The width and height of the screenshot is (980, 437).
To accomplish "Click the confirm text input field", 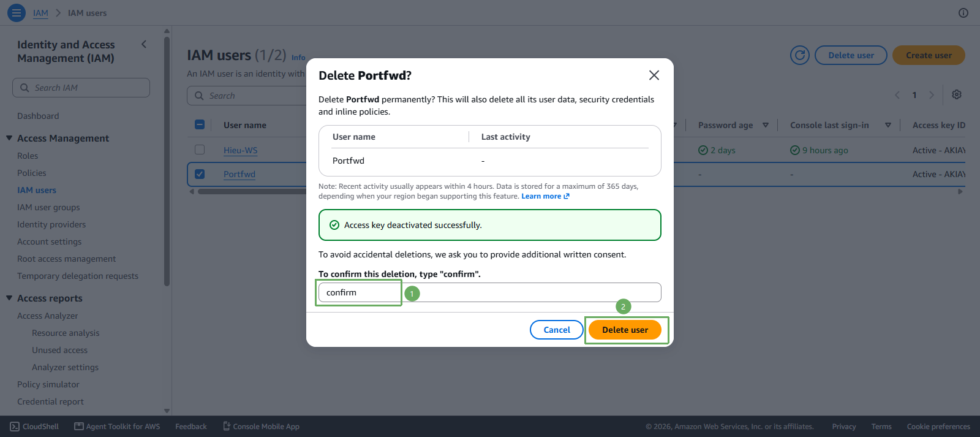I will (x=490, y=292).
